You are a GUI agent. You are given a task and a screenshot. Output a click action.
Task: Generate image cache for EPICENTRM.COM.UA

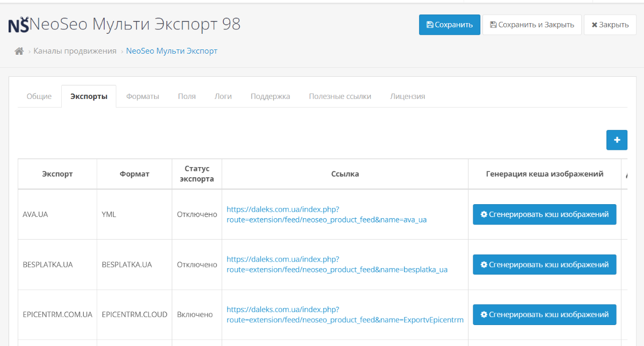coord(544,315)
